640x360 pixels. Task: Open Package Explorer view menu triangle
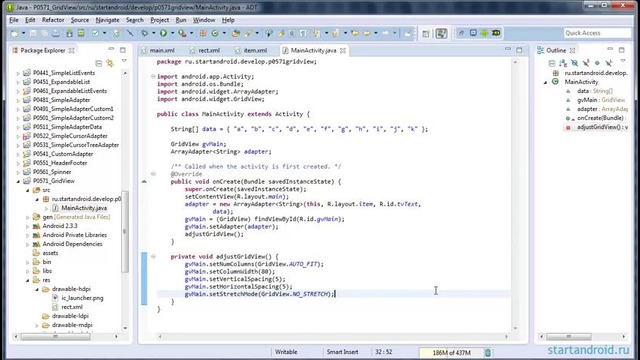click(x=124, y=61)
